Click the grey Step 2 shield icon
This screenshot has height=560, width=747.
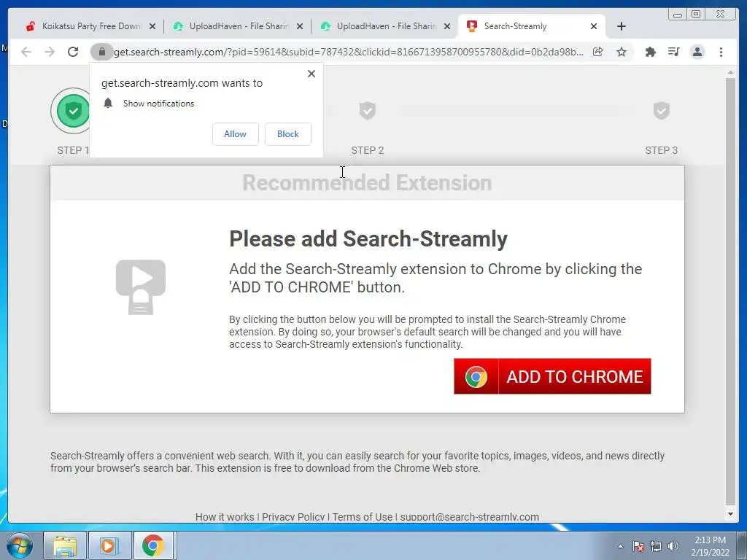[368, 111]
